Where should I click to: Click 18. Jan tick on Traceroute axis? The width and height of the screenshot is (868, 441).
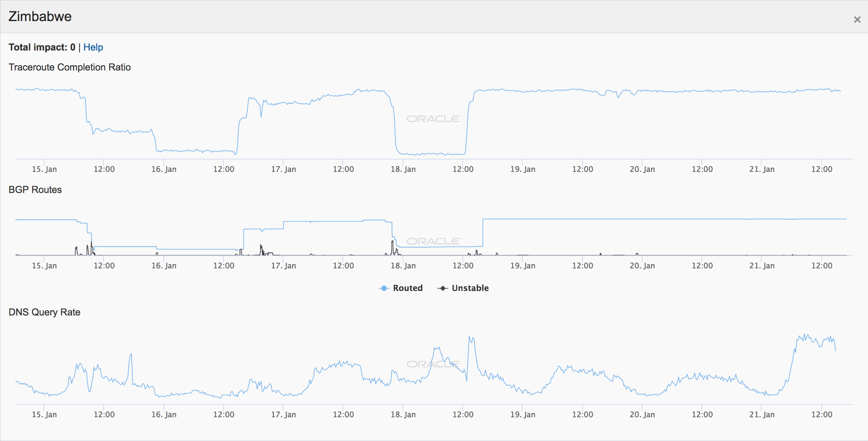point(403,169)
